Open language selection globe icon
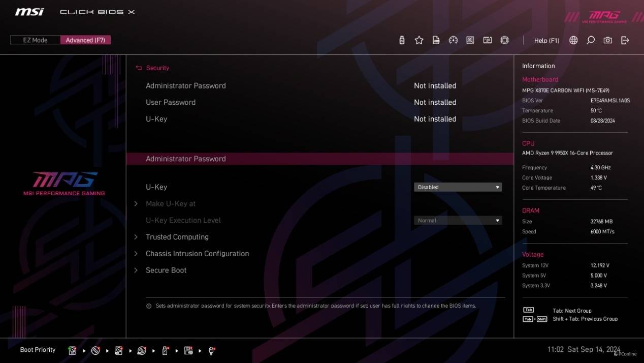Viewport: 644px width, 363px height. coord(573,40)
